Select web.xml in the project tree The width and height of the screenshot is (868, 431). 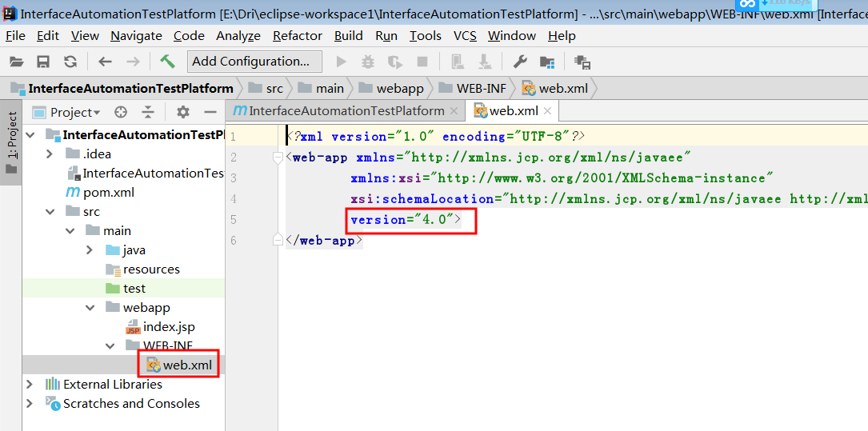pyautogui.click(x=181, y=365)
